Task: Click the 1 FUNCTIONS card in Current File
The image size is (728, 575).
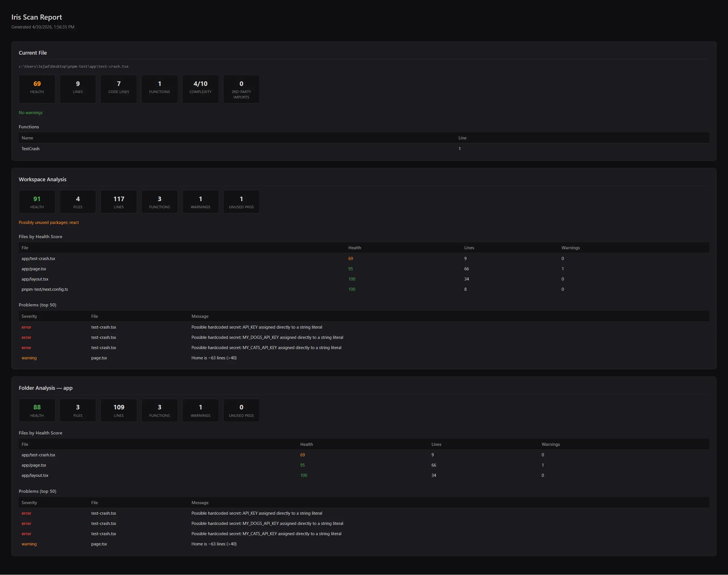Action: tap(160, 89)
